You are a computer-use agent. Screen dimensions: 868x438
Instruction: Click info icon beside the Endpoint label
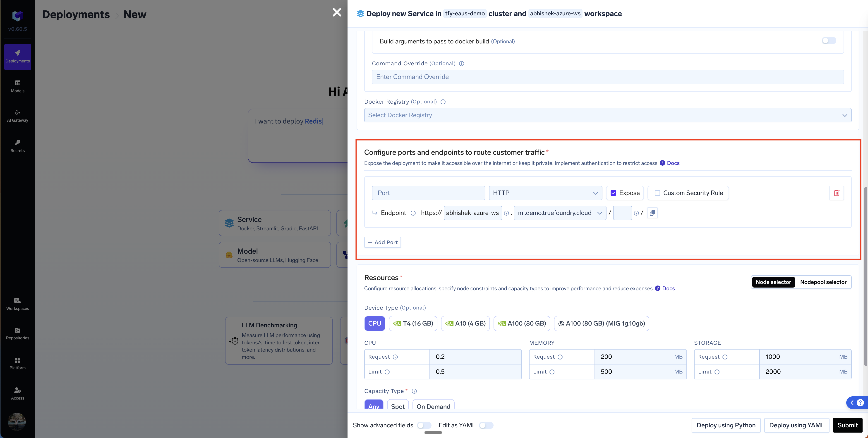click(x=413, y=213)
